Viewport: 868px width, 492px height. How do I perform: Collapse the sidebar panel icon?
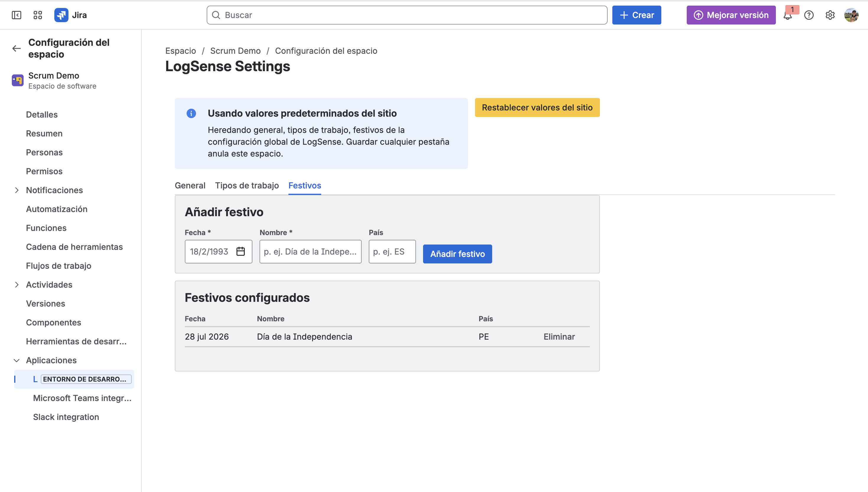[x=16, y=15]
